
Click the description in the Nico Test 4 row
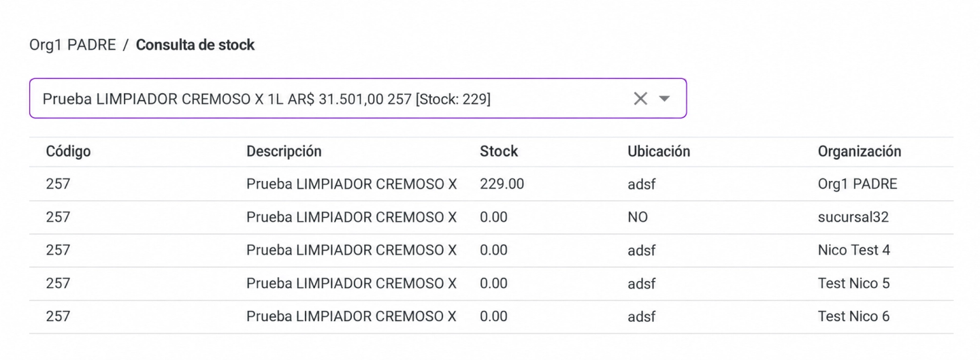(x=351, y=250)
